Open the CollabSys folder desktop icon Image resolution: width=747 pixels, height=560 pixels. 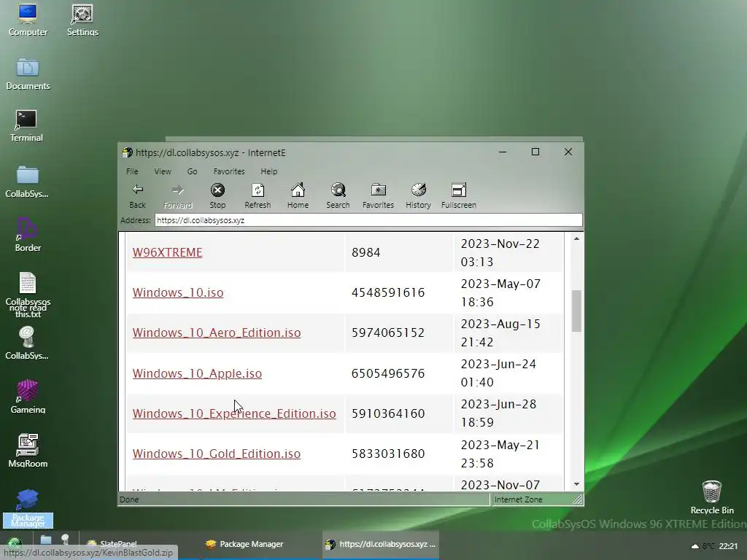[27, 182]
